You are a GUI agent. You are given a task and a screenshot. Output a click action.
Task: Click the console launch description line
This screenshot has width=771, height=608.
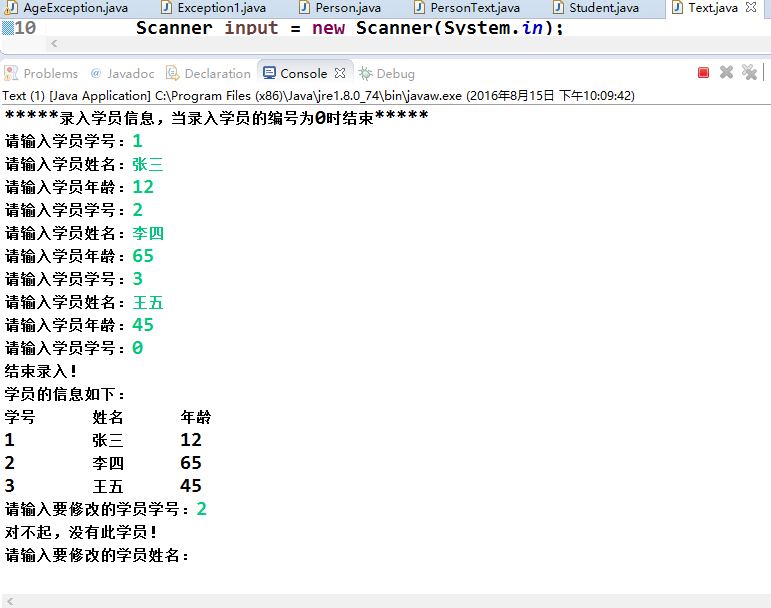[x=318, y=95]
